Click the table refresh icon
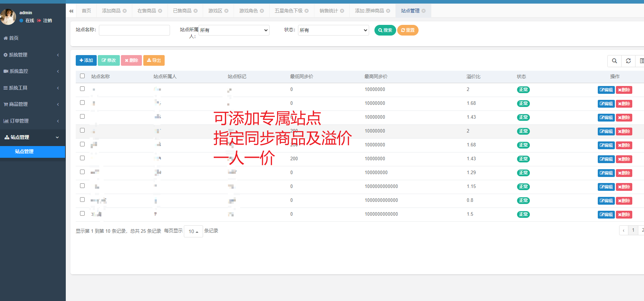Image resolution: width=644 pixels, height=301 pixels. coord(628,61)
